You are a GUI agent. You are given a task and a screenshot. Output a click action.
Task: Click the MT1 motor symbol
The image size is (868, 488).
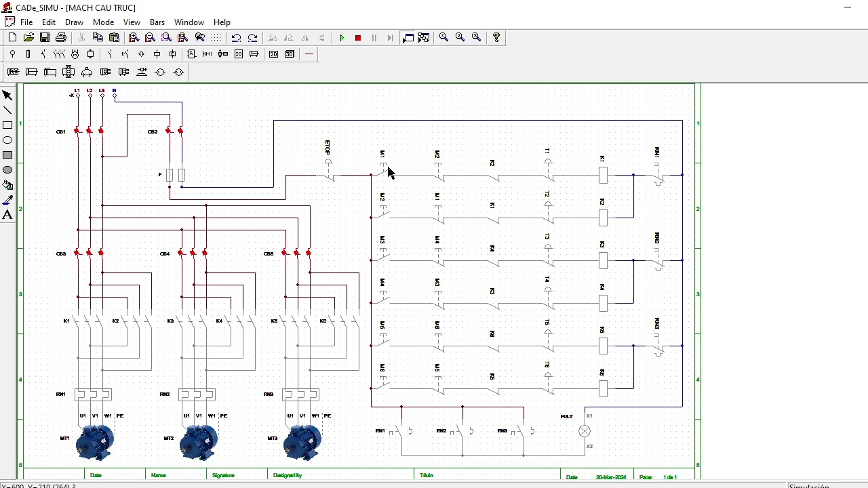[x=95, y=441]
